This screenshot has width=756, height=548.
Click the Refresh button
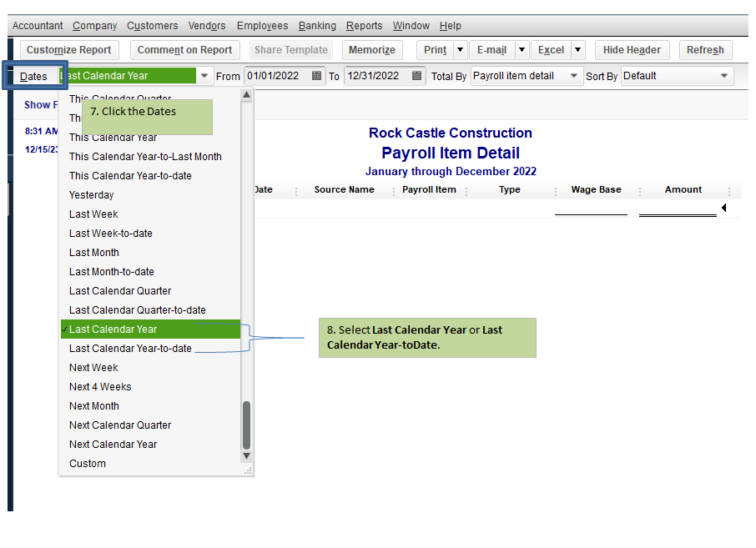(705, 50)
